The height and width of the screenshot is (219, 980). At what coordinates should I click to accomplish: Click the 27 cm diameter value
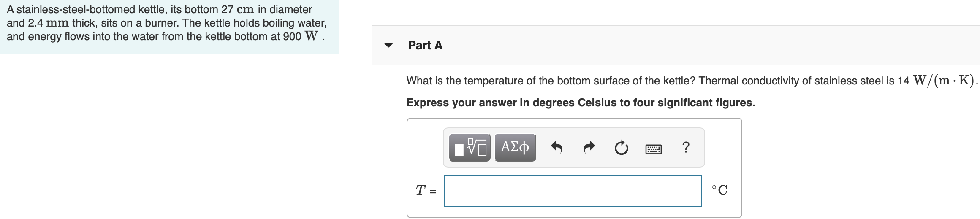(238, 9)
